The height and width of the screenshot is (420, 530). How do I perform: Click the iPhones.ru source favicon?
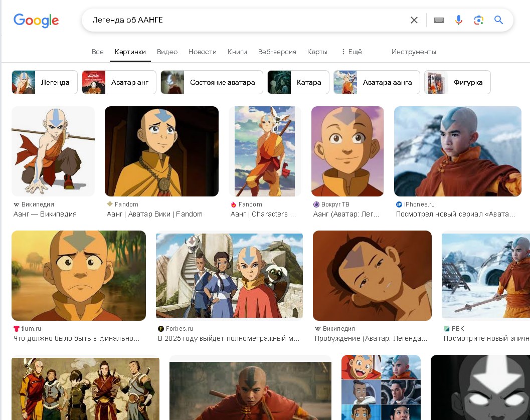(399, 204)
